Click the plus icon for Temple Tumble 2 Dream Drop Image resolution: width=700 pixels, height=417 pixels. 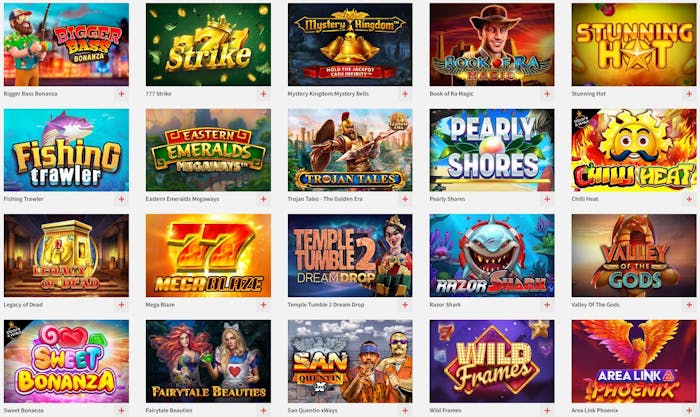point(405,304)
